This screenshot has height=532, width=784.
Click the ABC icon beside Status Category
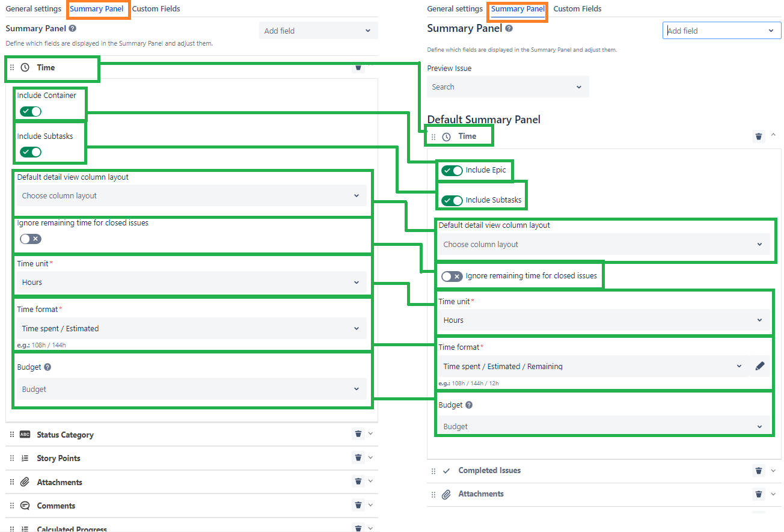[x=24, y=434]
